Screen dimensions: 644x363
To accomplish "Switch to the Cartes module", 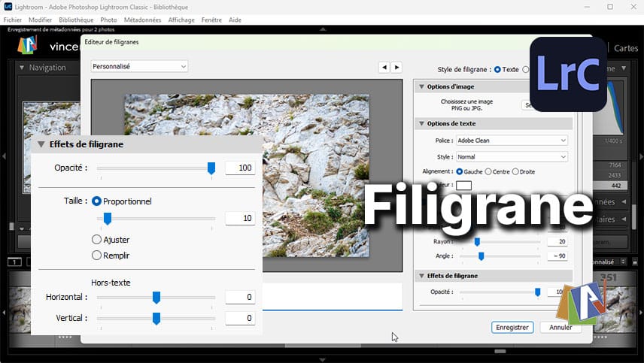I will coord(626,48).
